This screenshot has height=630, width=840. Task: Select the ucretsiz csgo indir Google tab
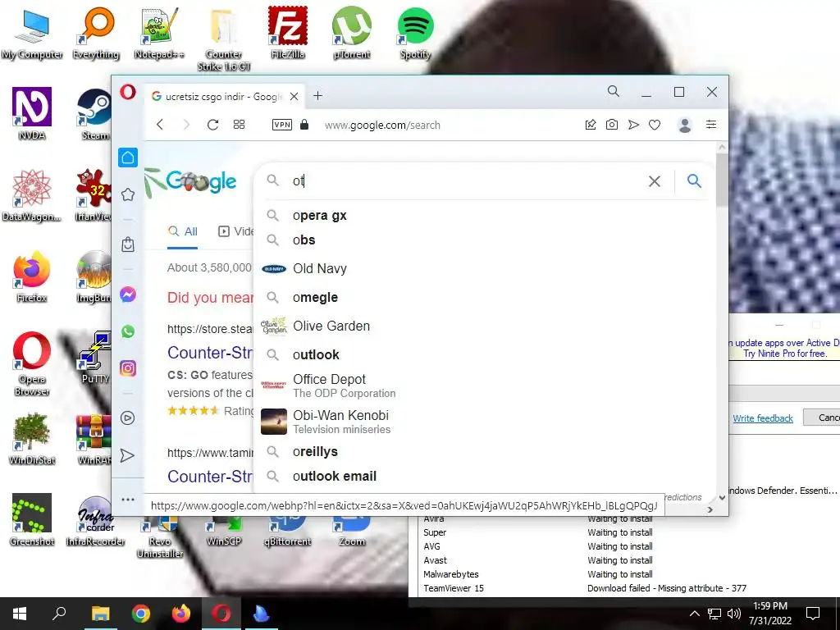click(x=225, y=97)
